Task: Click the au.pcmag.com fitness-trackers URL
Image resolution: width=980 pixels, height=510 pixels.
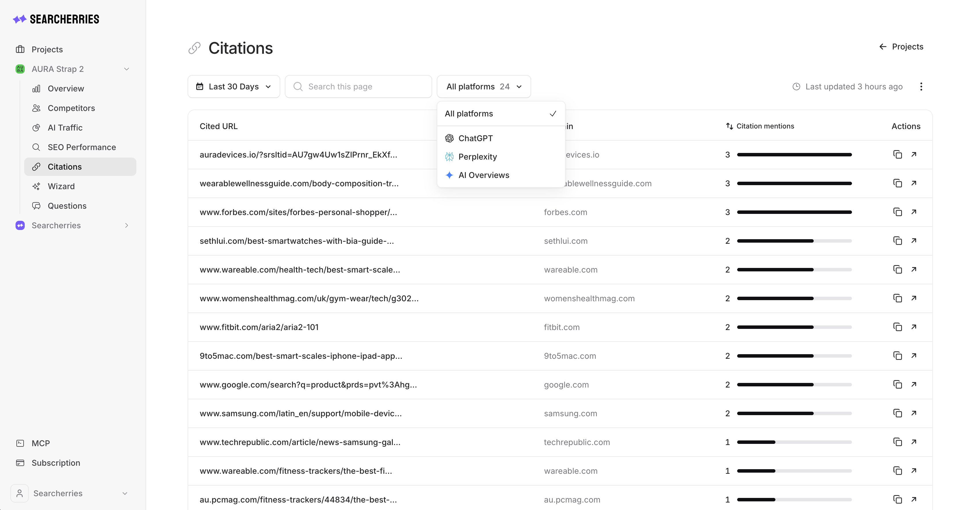Action: [298, 500]
